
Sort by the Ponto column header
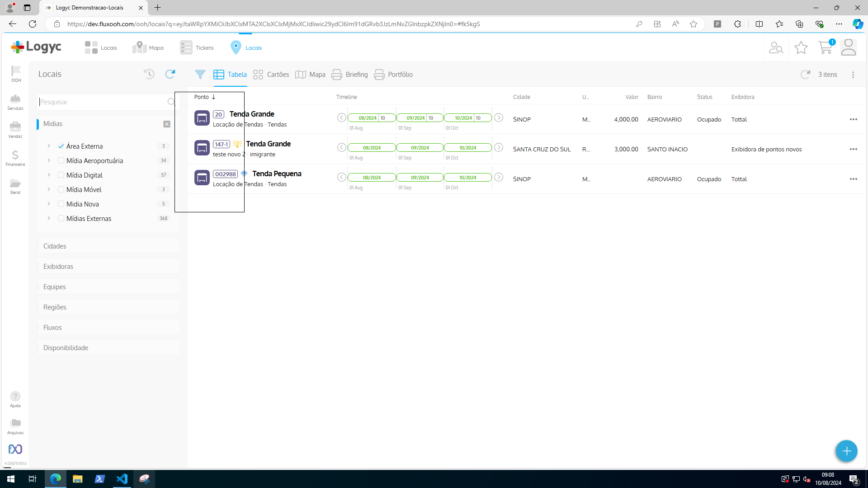coord(202,97)
